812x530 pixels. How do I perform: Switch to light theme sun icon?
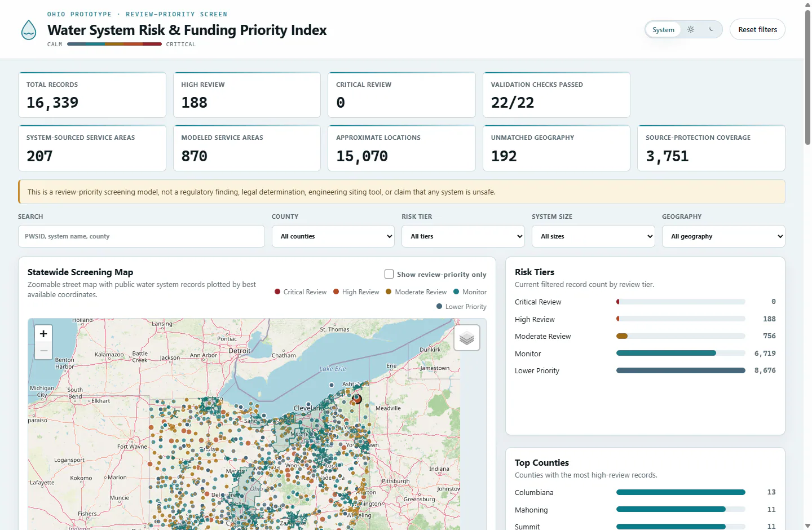(x=691, y=30)
